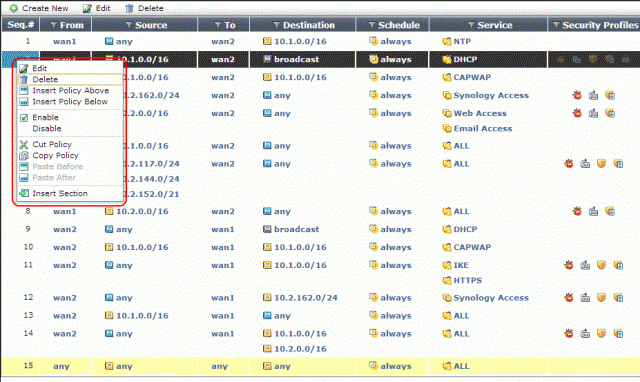Click Create New policy button
The width and height of the screenshot is (640, 382).
(x=39, y=8)
